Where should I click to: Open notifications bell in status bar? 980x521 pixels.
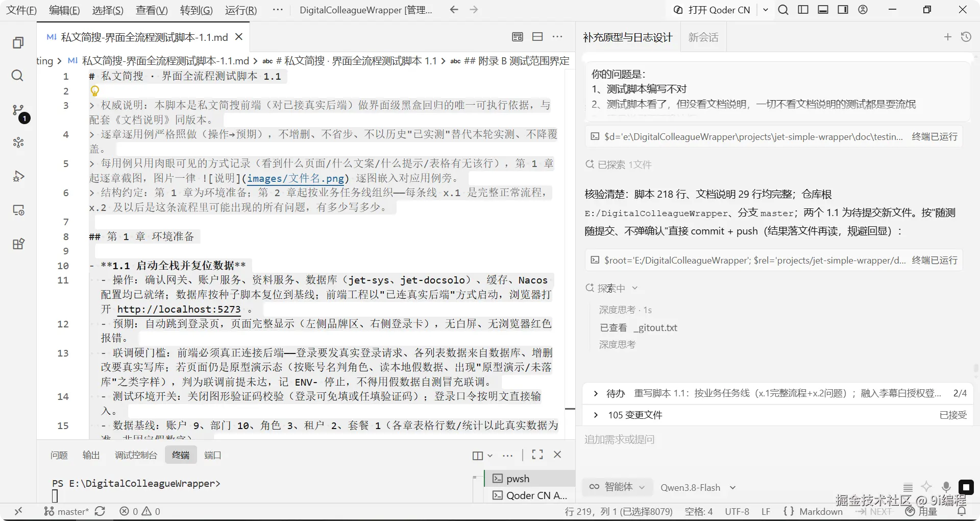[x=962, y=511]
